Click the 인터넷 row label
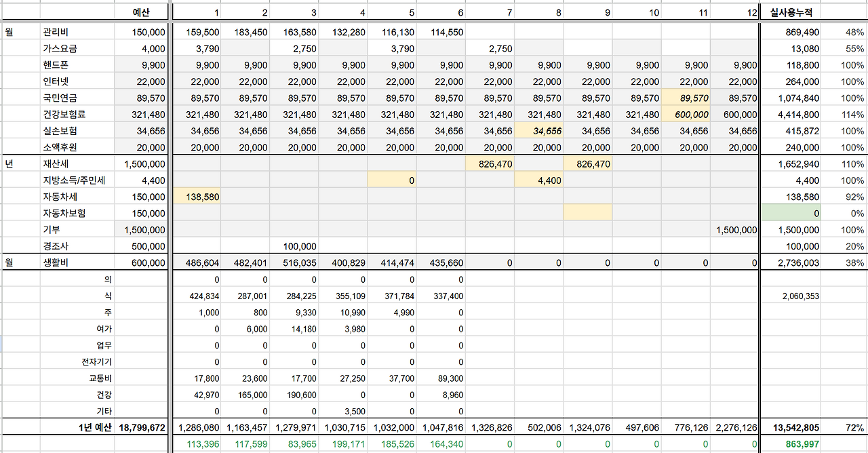Image resolution: width=868 pixels, height=453 pixels. tap(55, 81)
